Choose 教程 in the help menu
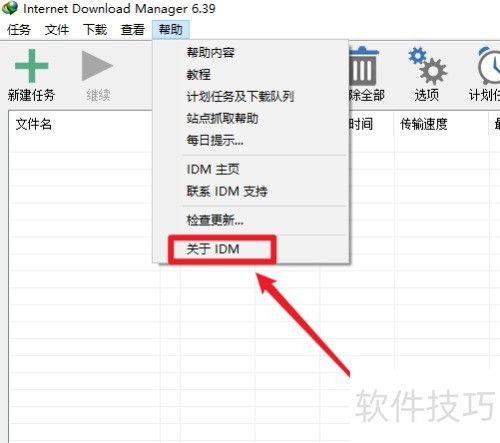Viewport: 500px width, 443px height. pyautogui.click(x=251, y=74)
